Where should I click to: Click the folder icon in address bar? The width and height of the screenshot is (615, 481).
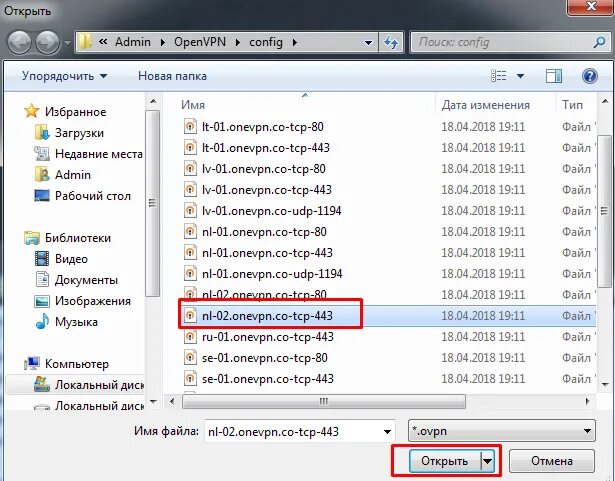(x=84, y=42)
